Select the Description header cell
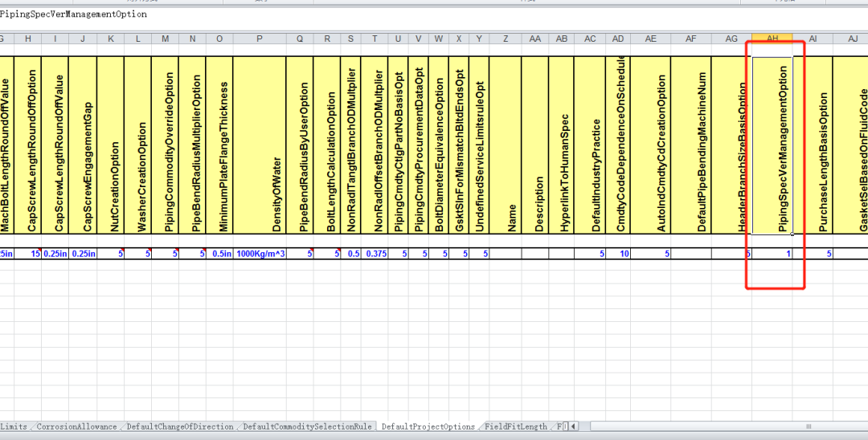This screenshot has width=868, height=440. click(x=534, y=145)
